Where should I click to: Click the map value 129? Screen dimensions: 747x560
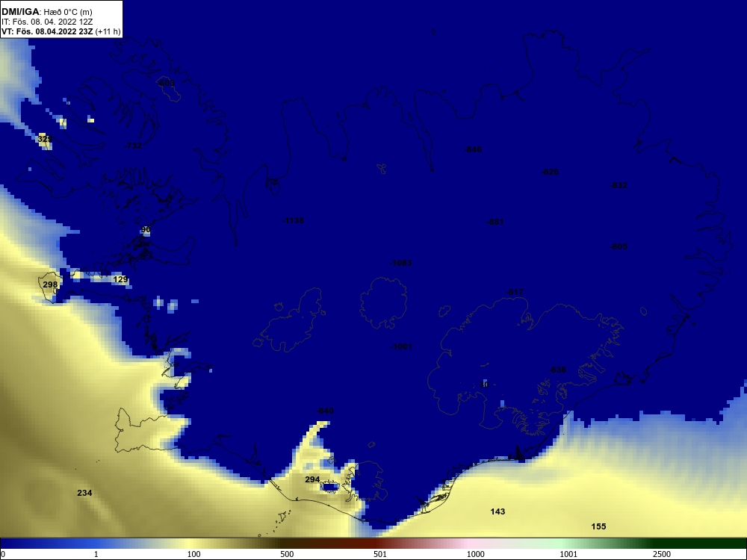120,279
